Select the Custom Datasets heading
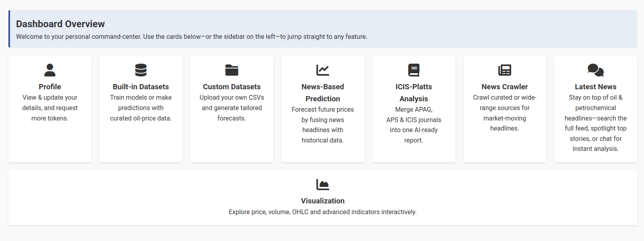 click(231, 87)
